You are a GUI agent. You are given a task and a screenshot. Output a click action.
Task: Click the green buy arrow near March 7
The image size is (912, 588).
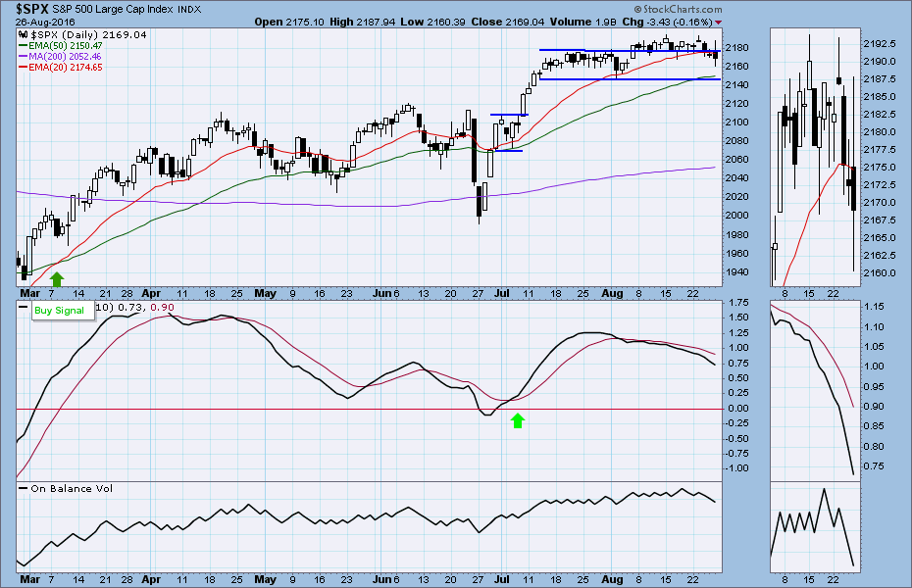(57, 279)
